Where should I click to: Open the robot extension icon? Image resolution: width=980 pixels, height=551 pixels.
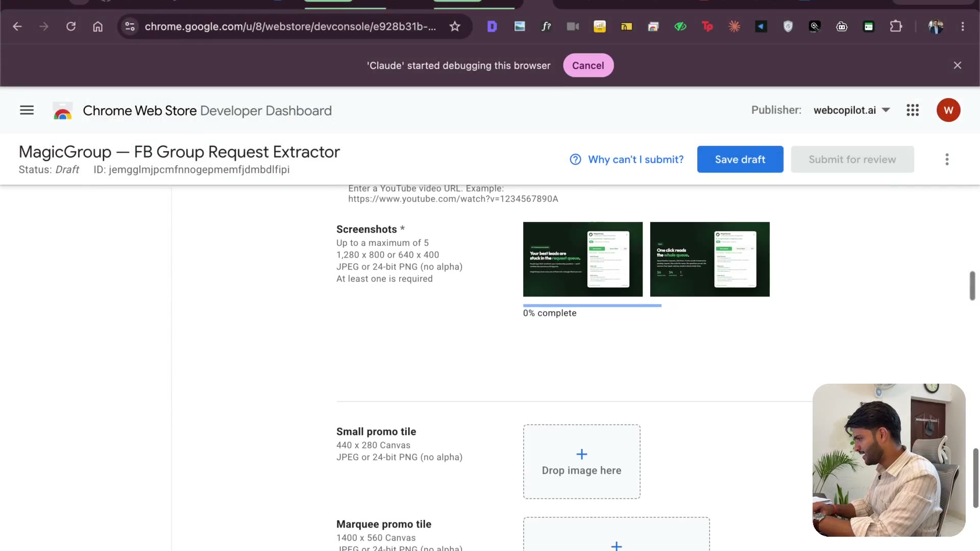coord(842,27)
